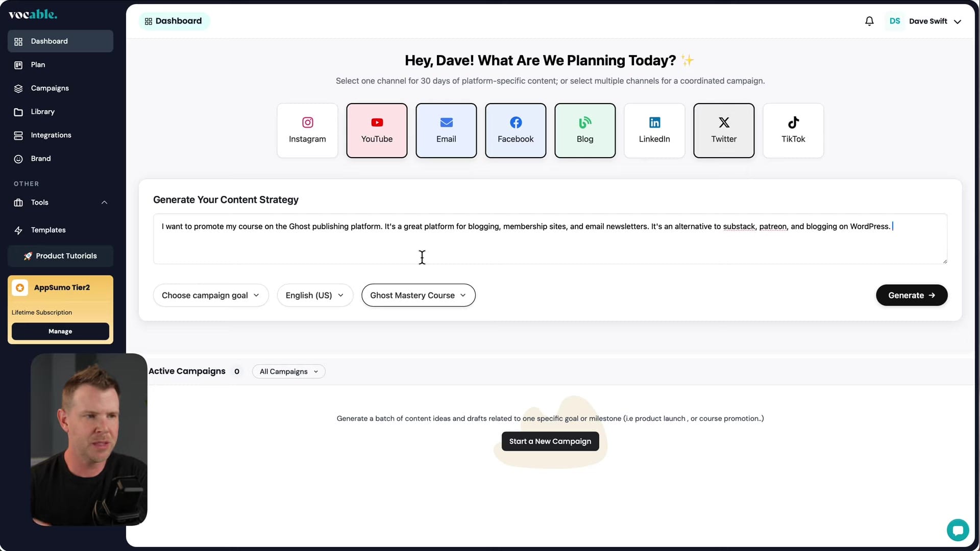Click the Generate button
Viewport: 980px width, 551px height.
click(912, 295)
